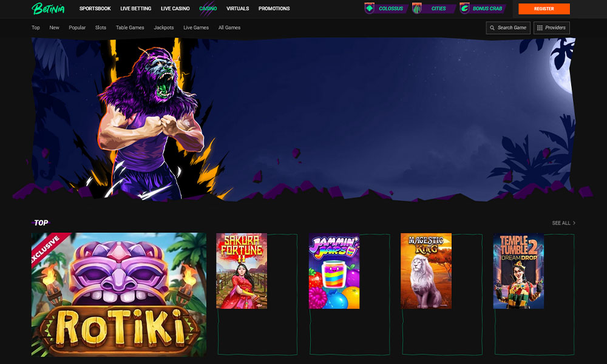This screenshot has height=364, width=607.
Task: Click the search magnifier icon
Action: [x=492, y=28]
